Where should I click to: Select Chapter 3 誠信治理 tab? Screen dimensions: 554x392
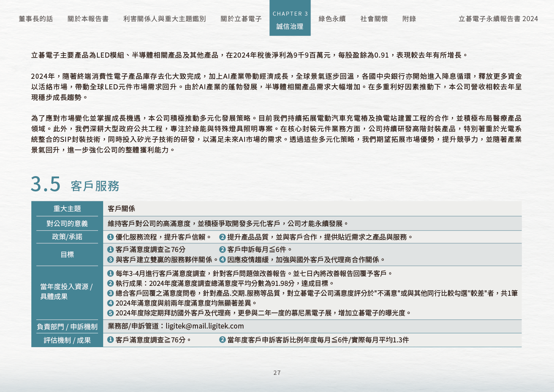point(290,18)
